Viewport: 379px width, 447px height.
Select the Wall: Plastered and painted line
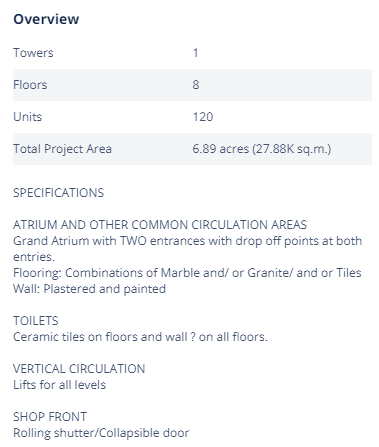[89, 289]
